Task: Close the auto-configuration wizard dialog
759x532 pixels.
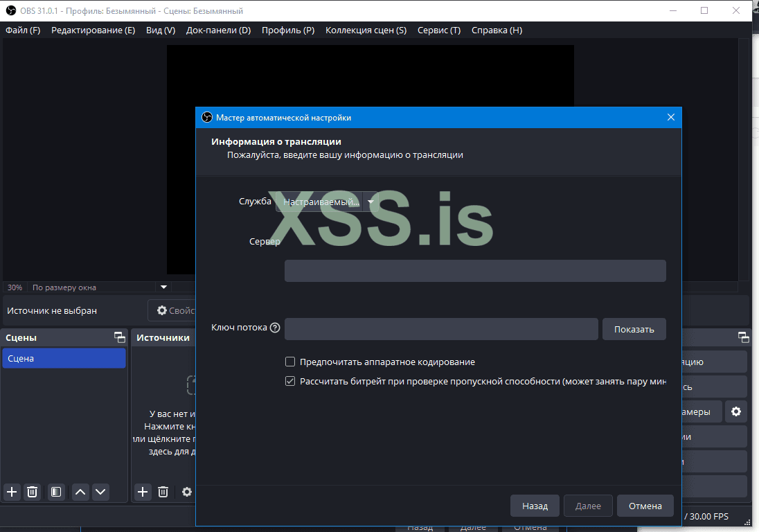Action: pyautogui.click(x=671, y=117)
